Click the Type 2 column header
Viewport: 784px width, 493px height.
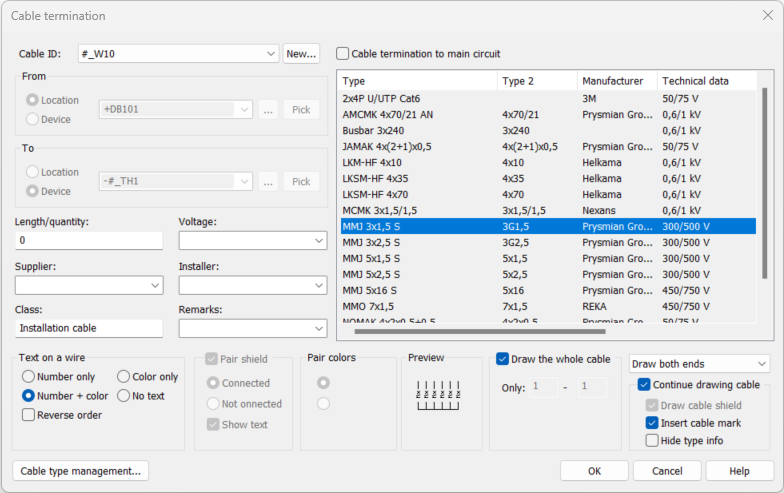tap(536, 81)
